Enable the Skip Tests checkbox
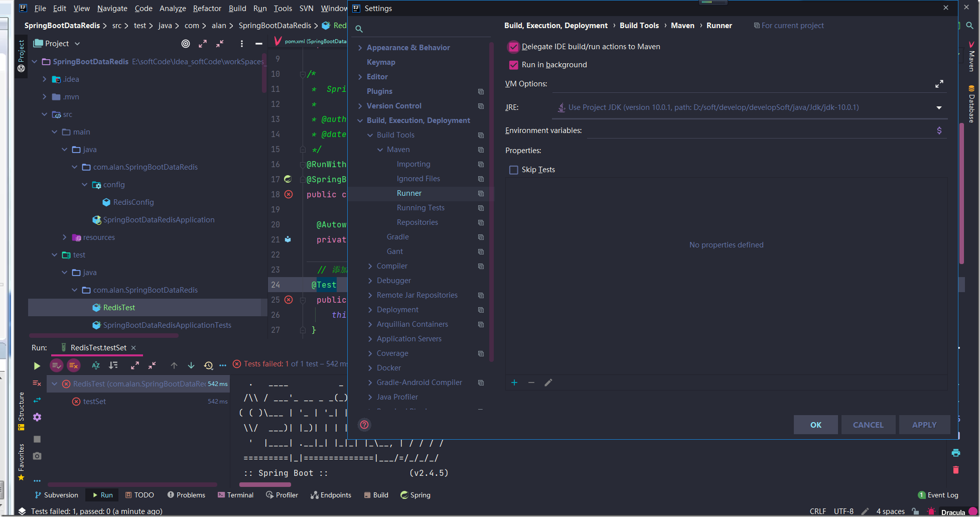 coord(513,170)
